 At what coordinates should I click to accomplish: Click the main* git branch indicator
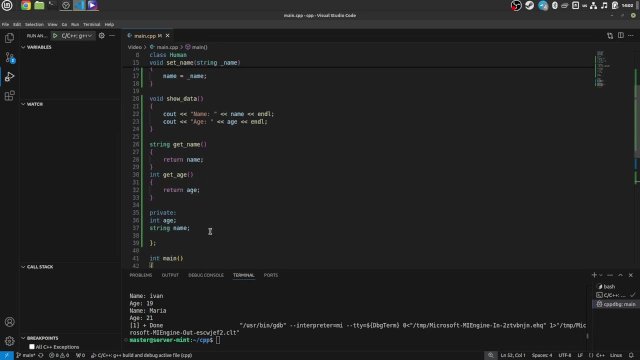pos(25,356)
